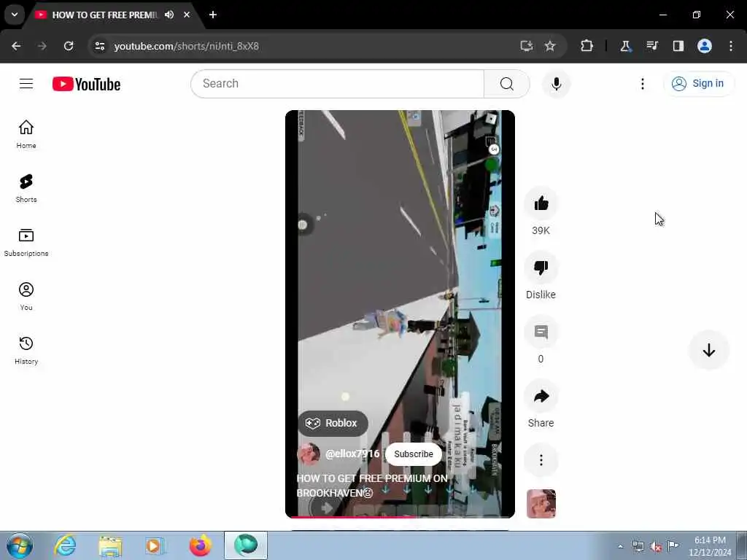Open the @ellox7916 channel link
Viewport: 747px width, 560px height.
tap(352, 454)
